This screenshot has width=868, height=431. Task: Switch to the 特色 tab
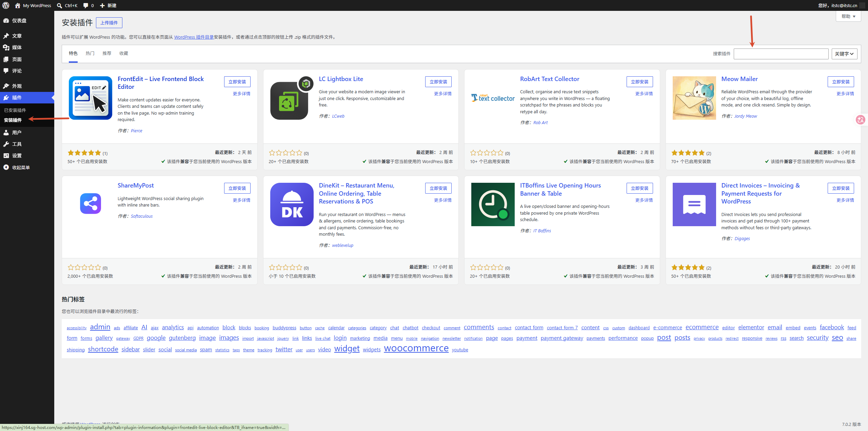click(x=73, y=54)
